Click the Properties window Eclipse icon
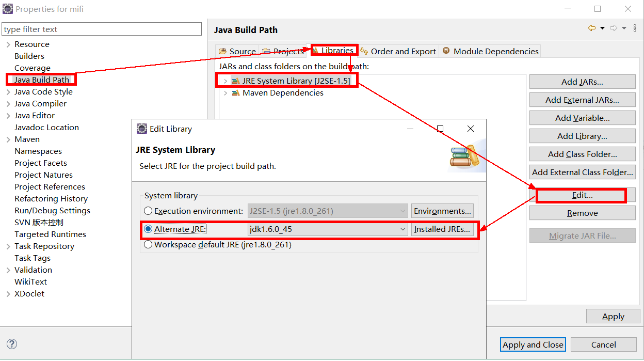The image size is (644, 361). click(8, 9)
